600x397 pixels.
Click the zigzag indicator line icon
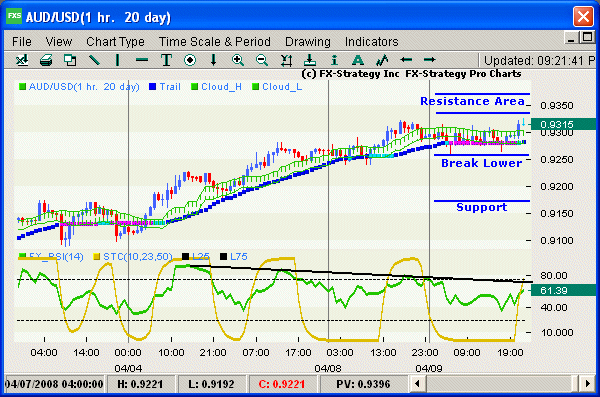point(382,60)
